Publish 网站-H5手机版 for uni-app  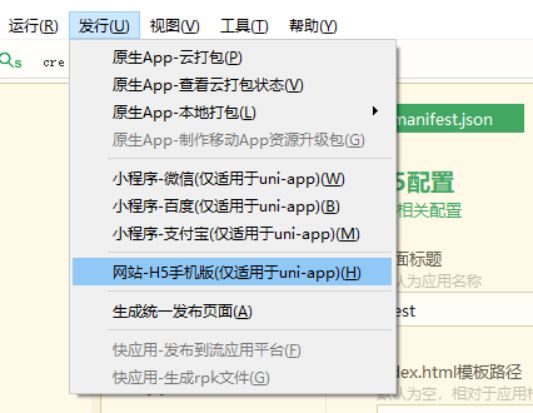pyautogui.click(x=232, y=272)
